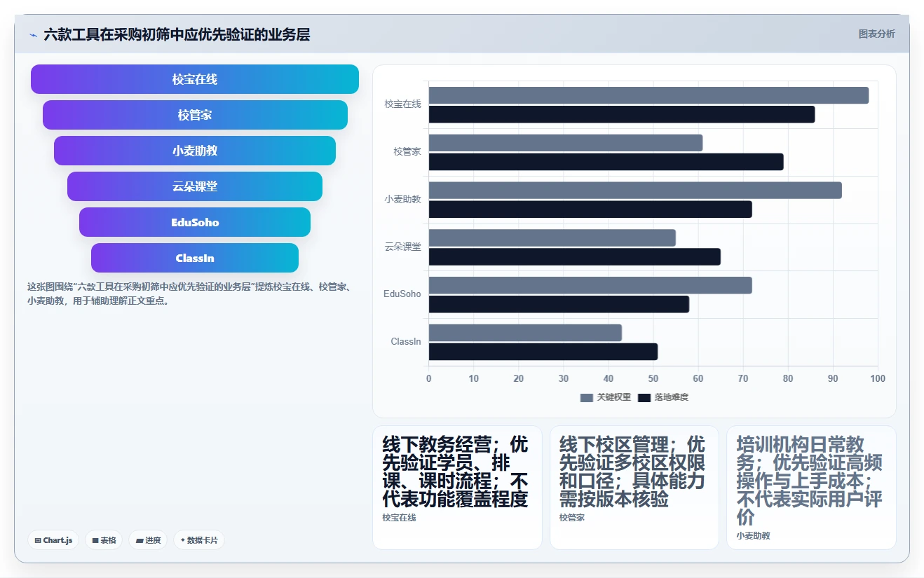Click the 图表分析 label in header
Image resolution: width=924 pixels, height=578 pixels.
coord(876,34)
